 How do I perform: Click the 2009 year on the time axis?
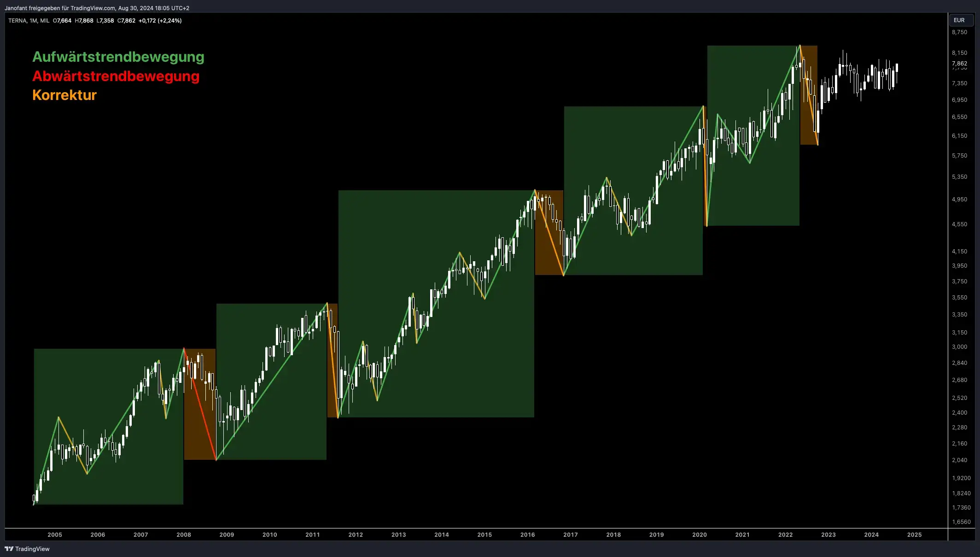click(x=227, y=535)
